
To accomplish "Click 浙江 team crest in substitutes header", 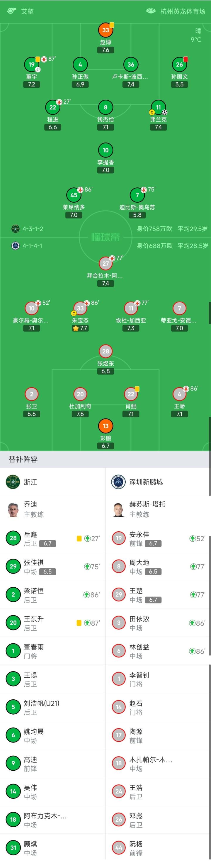I will coord(13,482).
